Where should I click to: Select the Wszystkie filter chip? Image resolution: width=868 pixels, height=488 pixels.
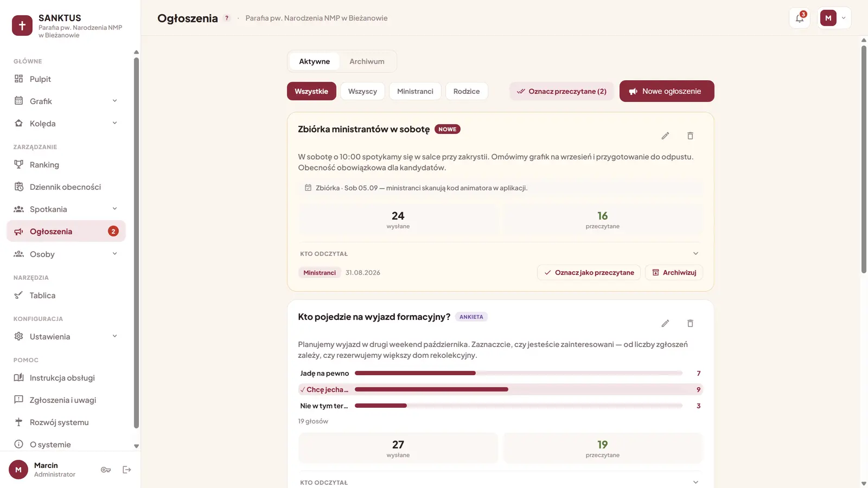[x=311, y=91]
